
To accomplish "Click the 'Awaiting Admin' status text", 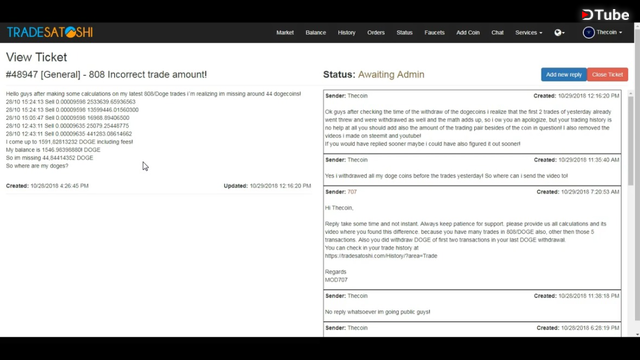I will (391, 75).
